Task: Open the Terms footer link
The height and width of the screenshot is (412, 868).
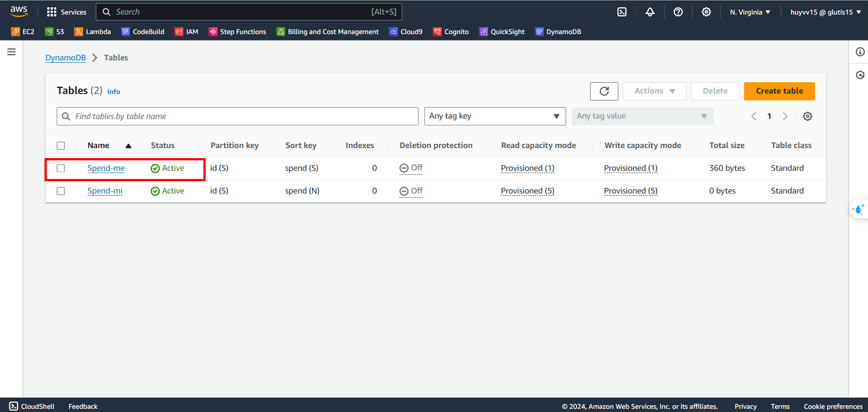Action: (x=780, y=407)
